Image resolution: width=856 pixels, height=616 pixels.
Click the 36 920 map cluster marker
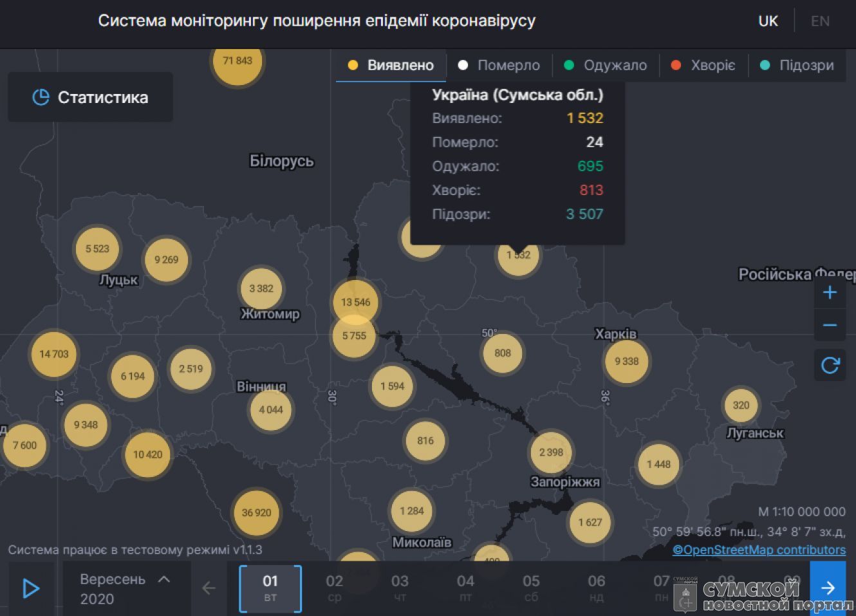[x=256, y=513]
